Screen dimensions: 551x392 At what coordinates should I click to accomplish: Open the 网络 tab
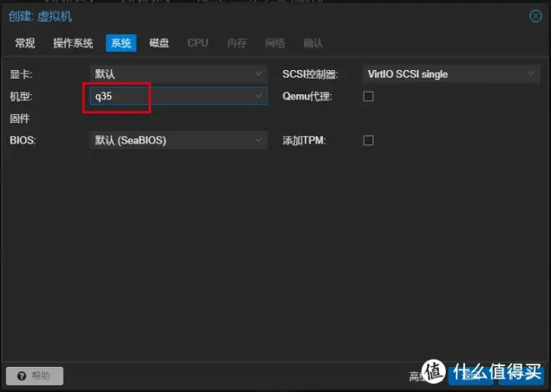275,43
